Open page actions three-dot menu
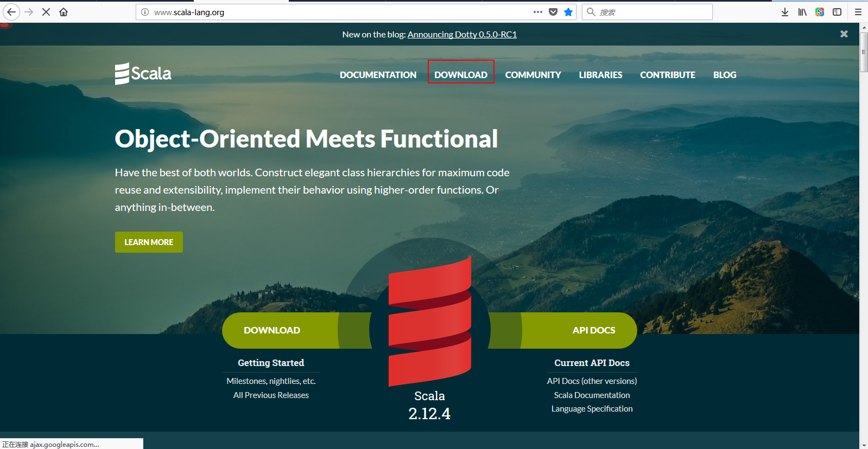Viewport: 868px width, 449px height. point(538,12)
